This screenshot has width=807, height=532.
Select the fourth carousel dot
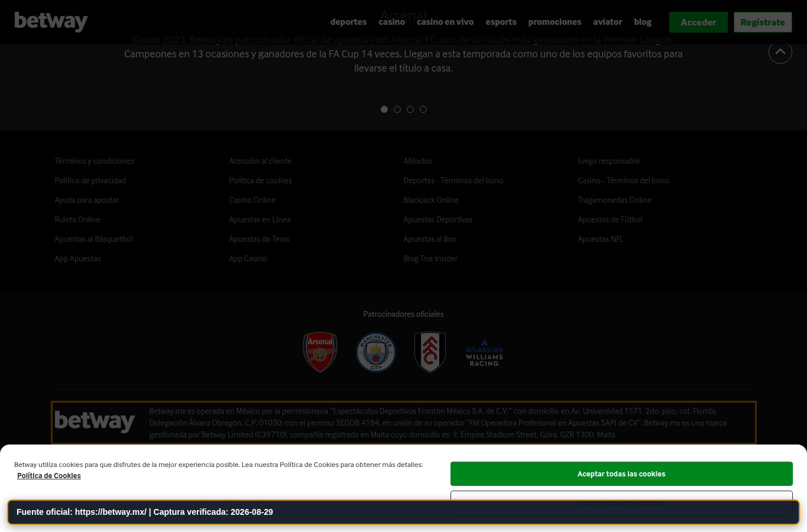423,109
